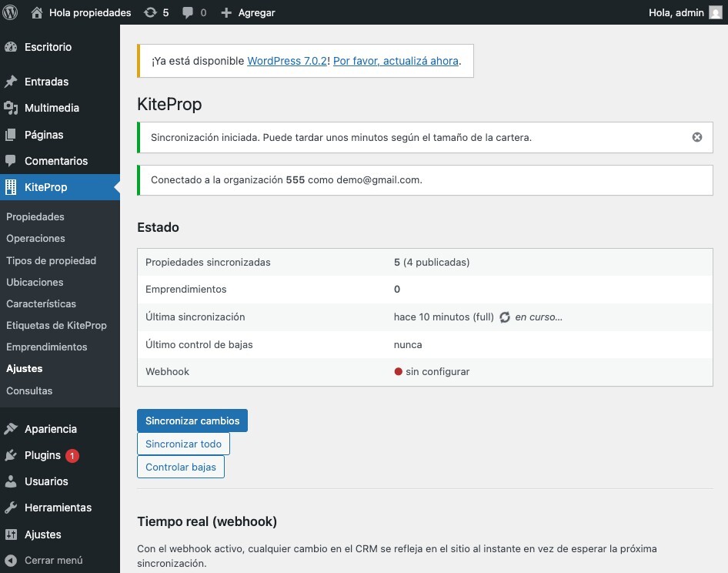Click the Cerrar menú collapse arrow icon
This screenshot has width=728, height=573.
tap(11, 561)
